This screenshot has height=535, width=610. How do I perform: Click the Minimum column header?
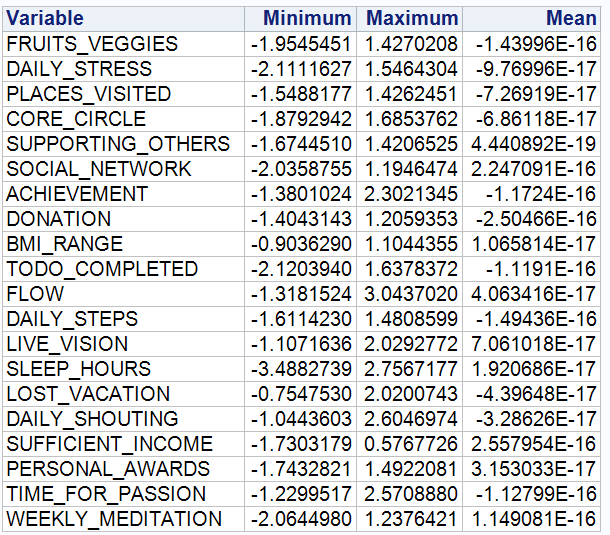click(300, 19)
